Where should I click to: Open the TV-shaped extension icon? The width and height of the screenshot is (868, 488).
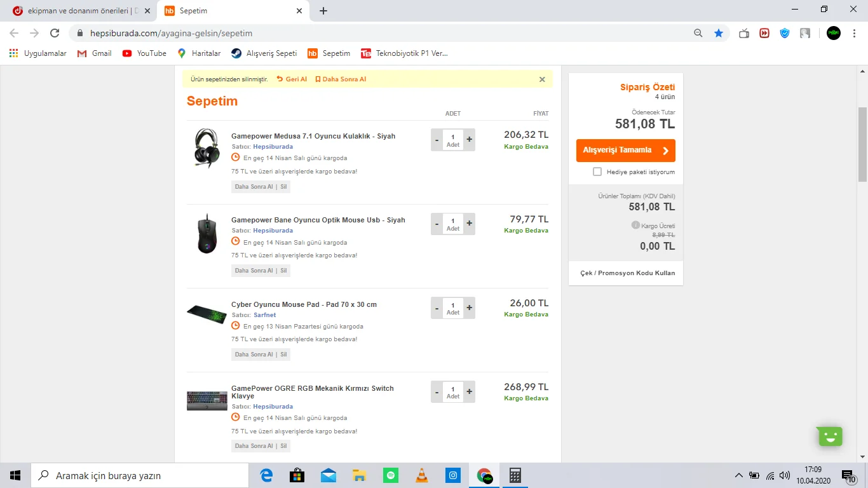click(744, 33)
